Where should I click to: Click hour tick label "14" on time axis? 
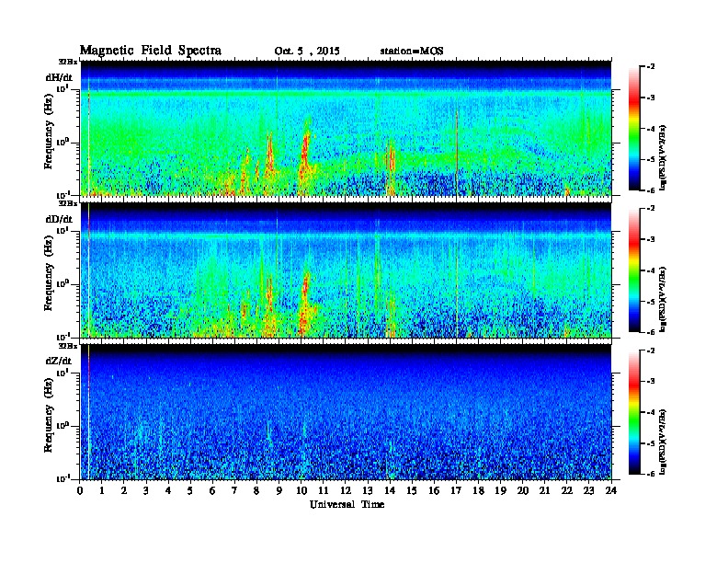pyautogui.click(x=390, y=491)
